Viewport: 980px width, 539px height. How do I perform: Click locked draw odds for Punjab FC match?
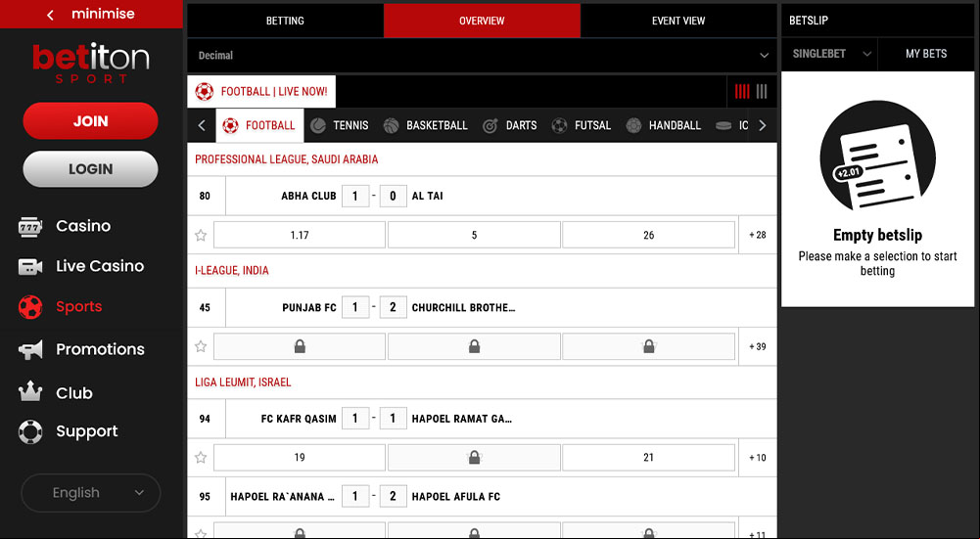(x=474, y=346)
